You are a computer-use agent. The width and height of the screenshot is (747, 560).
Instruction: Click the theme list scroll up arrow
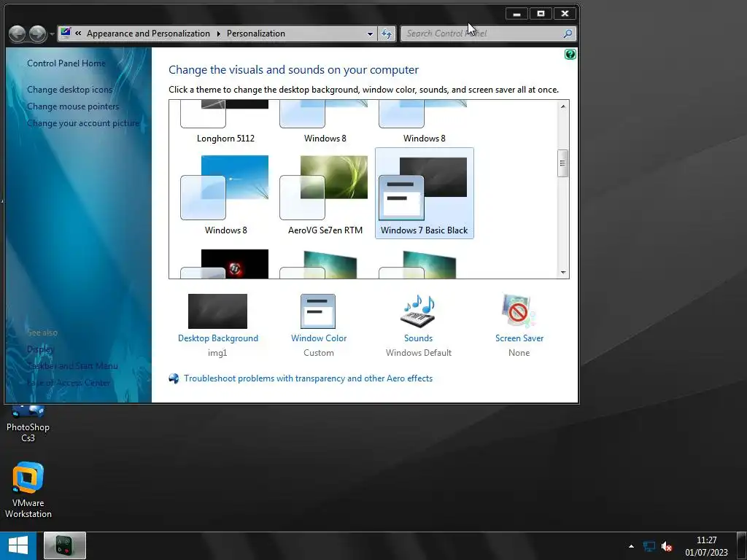[x=563, y=106]
